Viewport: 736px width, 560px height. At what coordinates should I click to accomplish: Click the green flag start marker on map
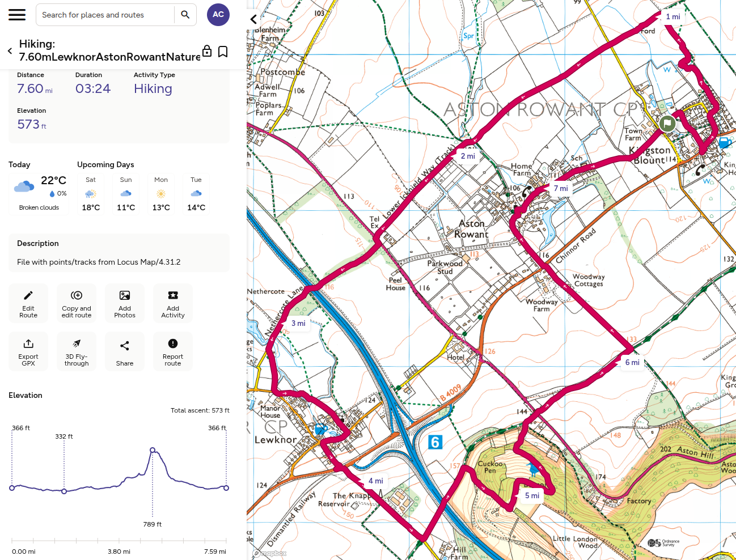click(x=667, y=122)
